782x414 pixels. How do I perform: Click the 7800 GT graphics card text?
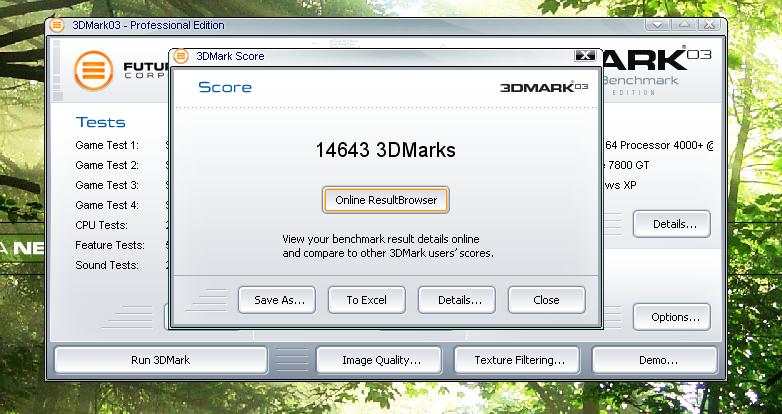[x=627, y=165]
